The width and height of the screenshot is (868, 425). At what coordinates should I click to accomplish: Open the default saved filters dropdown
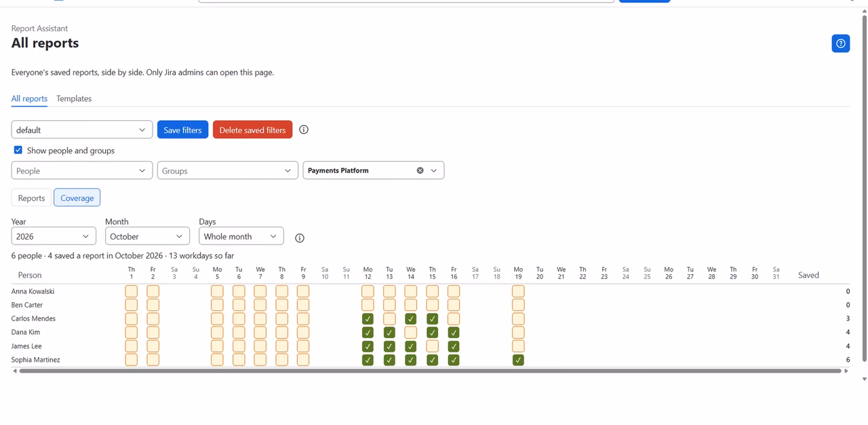[82, 130]
